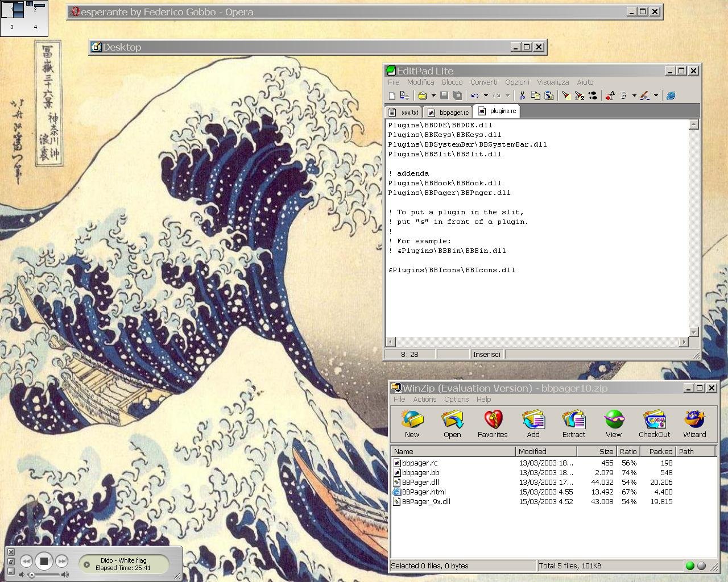Click Paste clipboard icon in EditPad
Image resolution: width=728 pixels, height=582 pixels.
coord(549,96)
